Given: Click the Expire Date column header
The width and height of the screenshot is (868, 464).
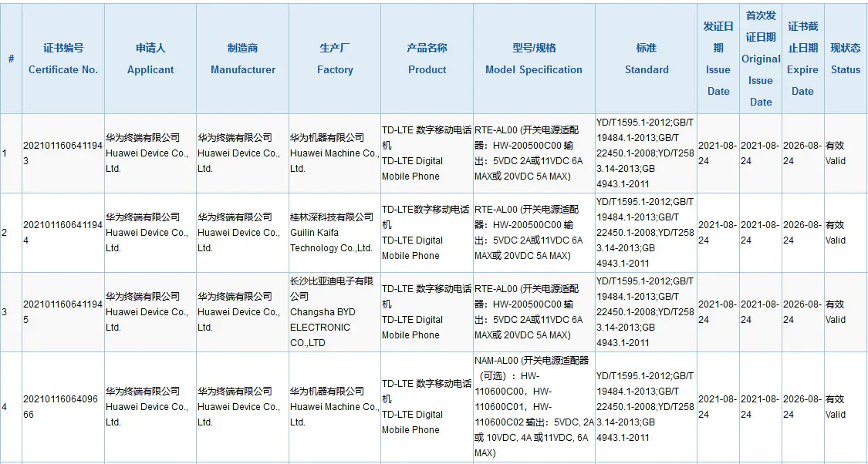Looking at the screenshot, I should click(802, 59).
